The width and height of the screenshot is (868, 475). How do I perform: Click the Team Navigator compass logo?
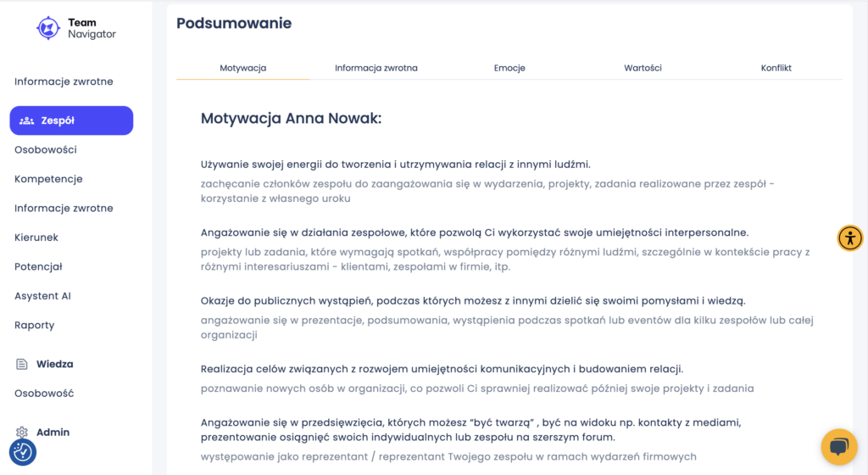point(48,28)
